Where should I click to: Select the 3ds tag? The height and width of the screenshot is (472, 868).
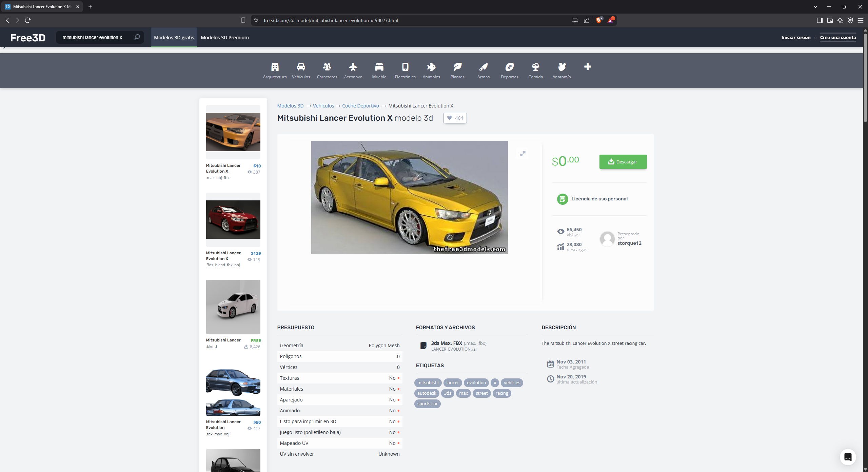448,393
